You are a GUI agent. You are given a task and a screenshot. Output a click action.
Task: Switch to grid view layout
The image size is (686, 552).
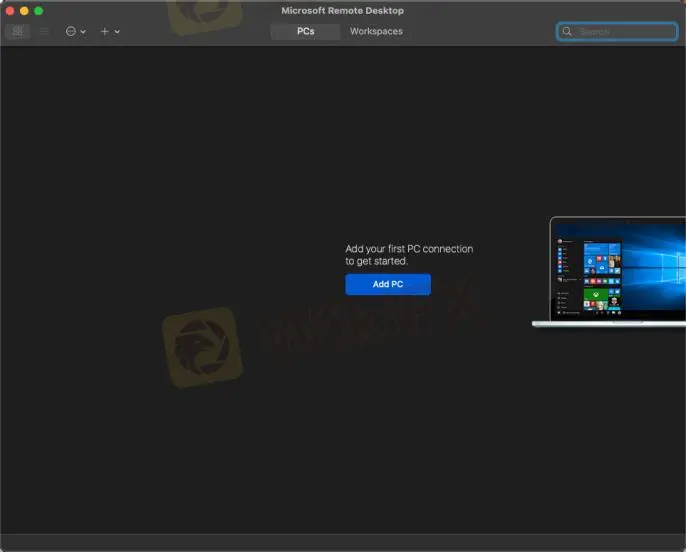17,32
